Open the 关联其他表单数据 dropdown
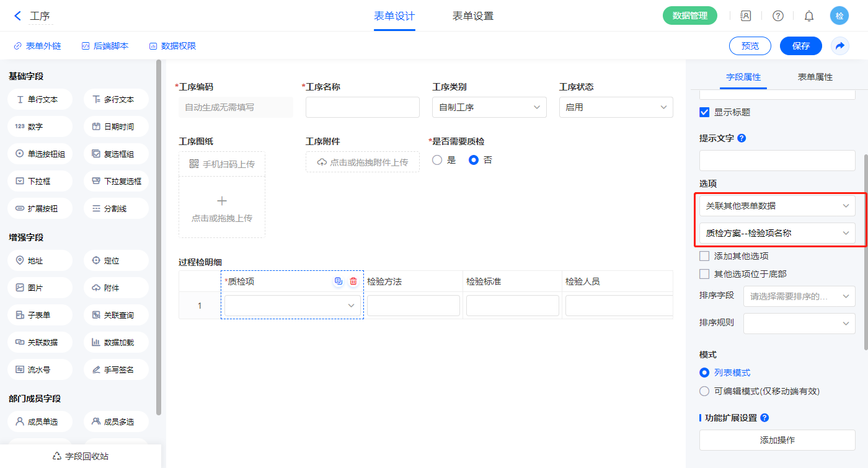868x468 pixels. point(777,206)
